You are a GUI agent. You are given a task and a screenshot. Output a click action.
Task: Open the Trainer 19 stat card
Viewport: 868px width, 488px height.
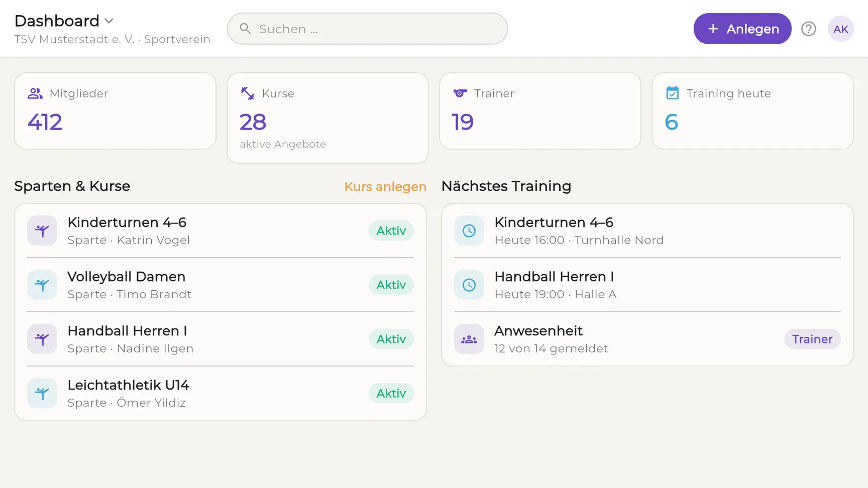pos(540,111)
